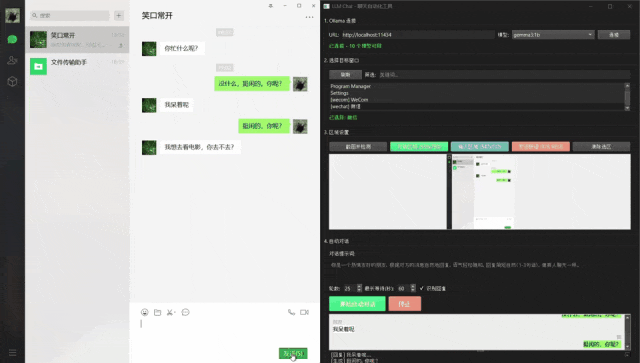The image size is (640, 363).
Task: Click 文件传输助手 green folder avatar
Action: tap(38, 66)
